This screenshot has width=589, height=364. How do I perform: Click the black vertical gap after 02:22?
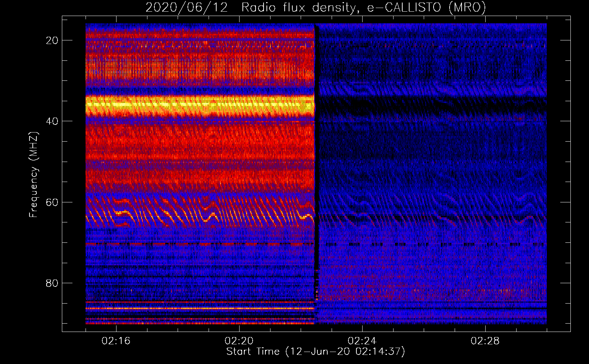pyautogui.click(x=317, y=174)
